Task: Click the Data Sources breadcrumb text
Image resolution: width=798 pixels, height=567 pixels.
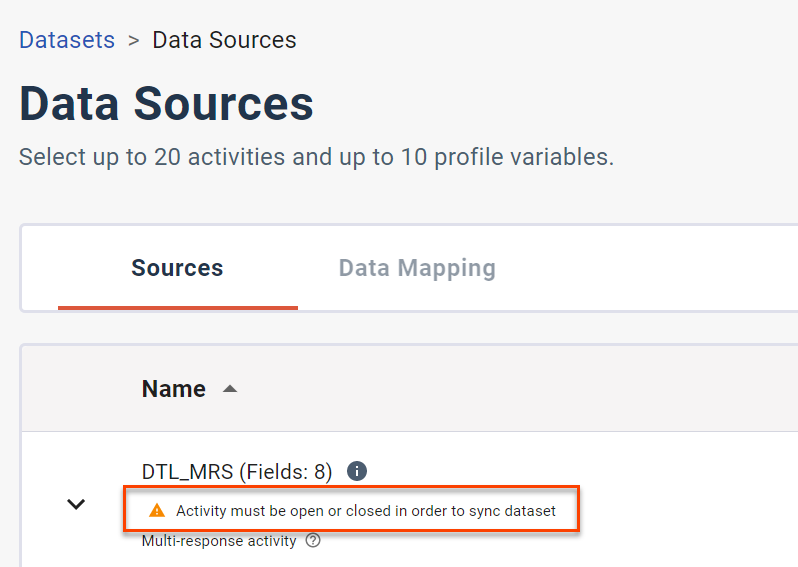Action: pos(224,40)
